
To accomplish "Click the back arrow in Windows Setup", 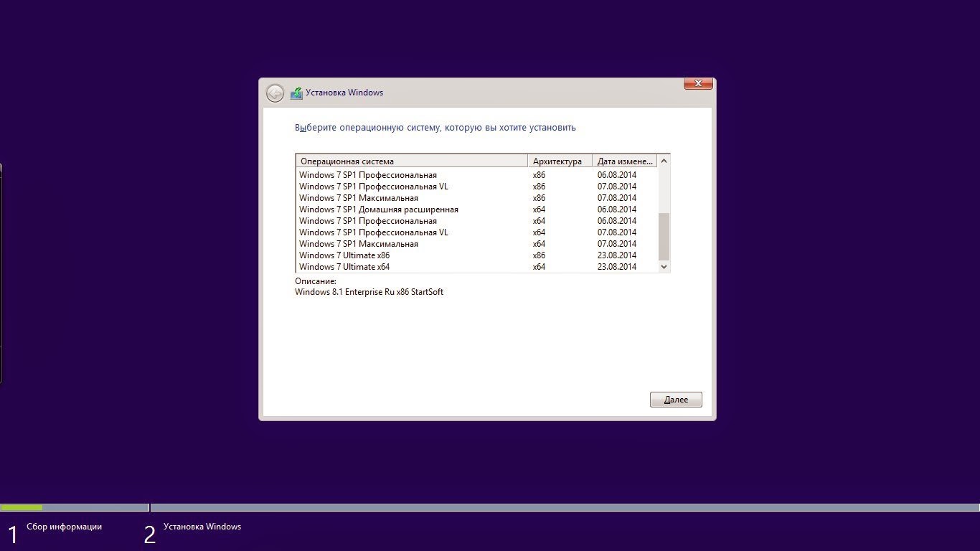I will tap(275, 93).
